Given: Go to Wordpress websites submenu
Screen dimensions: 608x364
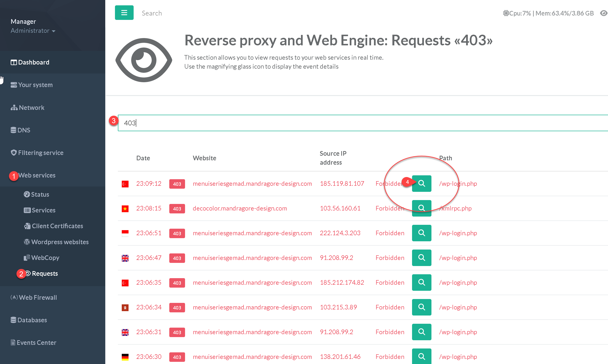Looking at the screenshot, I should 60,242.
